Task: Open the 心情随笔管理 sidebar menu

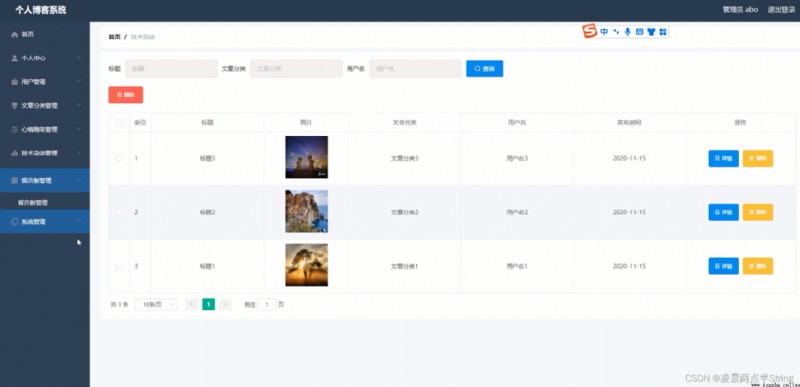Action: coord(45,130)
